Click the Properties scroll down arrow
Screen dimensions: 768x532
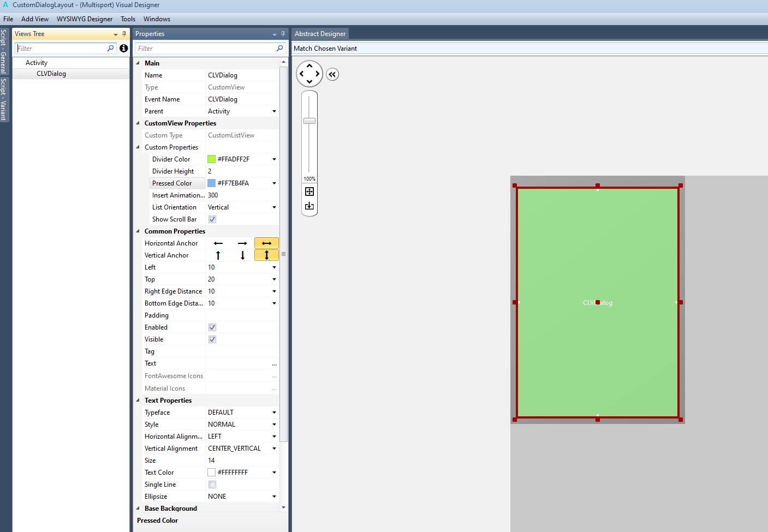point(283,507)
